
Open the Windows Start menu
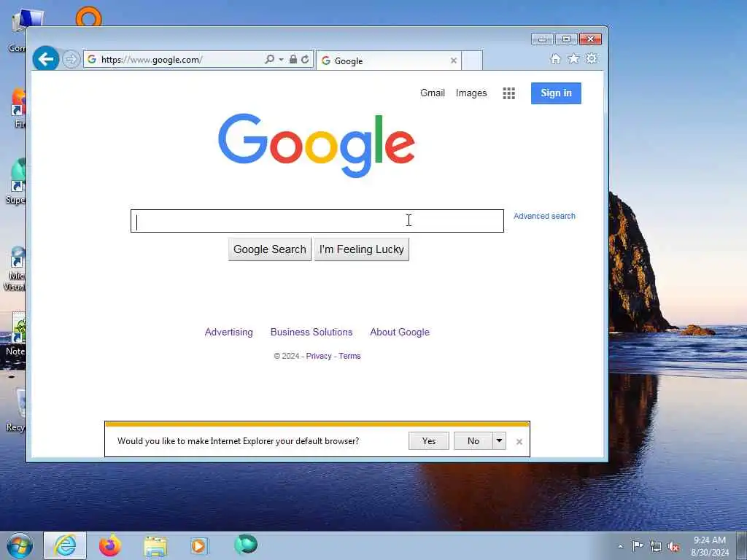tap(19, 545)
